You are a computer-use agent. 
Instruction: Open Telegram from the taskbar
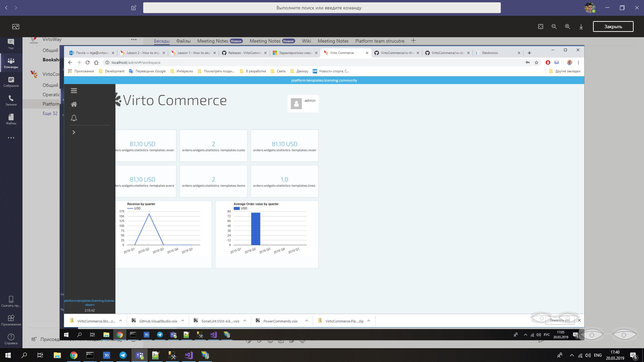coord(123,355)
